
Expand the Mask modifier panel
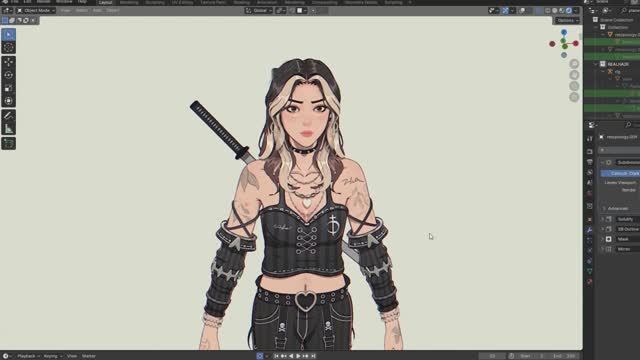point(602,239)
